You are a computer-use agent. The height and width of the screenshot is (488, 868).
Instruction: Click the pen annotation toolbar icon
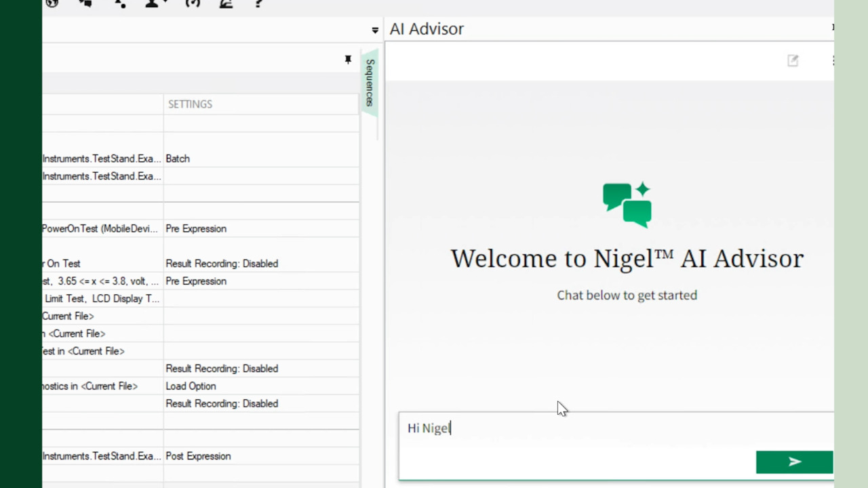click(226, 3)
